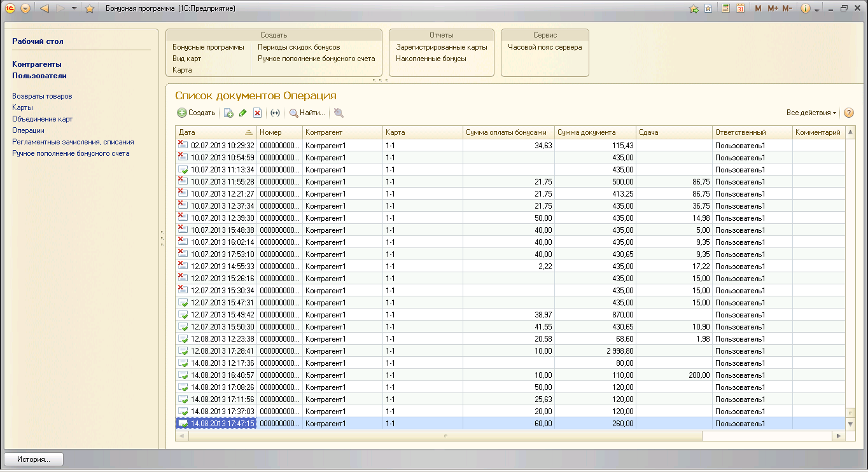
Task: Open the 1C main menu dropdown
Action: (25, 8)
